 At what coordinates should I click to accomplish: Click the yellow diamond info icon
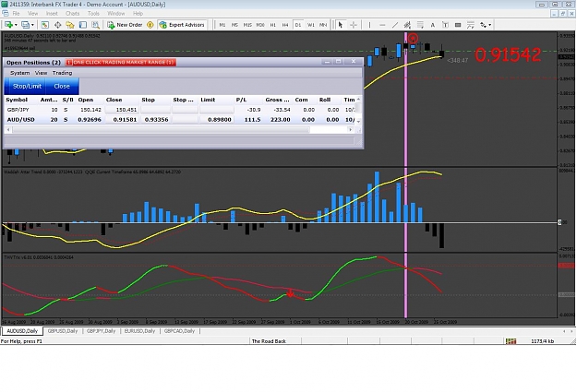pyautogui.click(x=150, y=25)
